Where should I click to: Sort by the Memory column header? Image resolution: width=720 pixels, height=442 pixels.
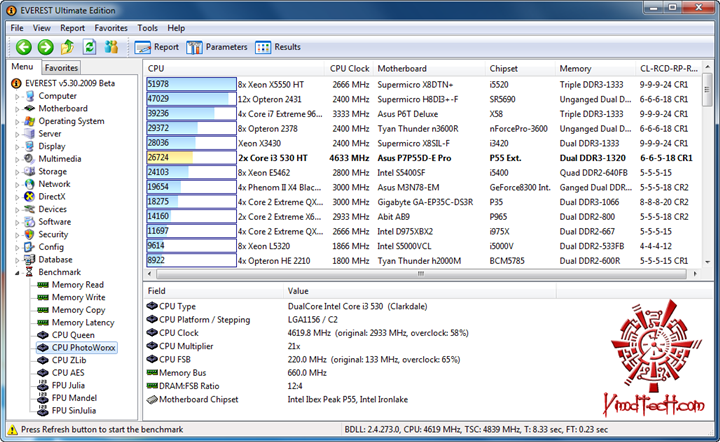(596, 68)
